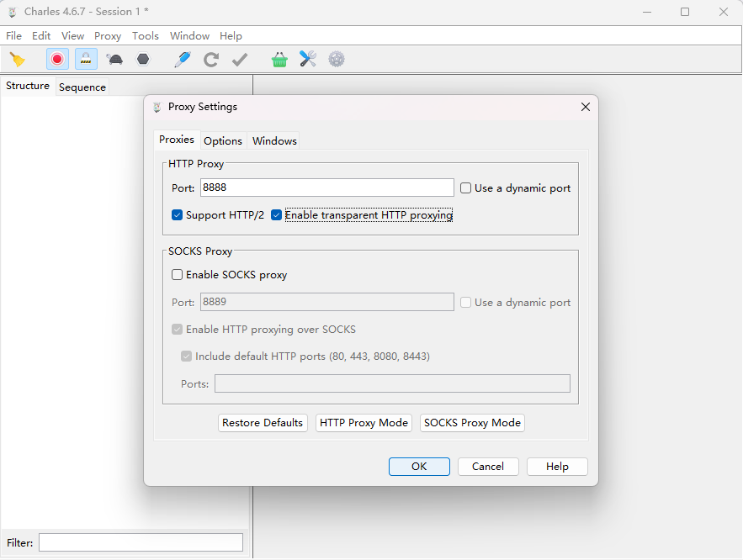Viewport: 743px width, 560px height.
Task: Click the Cancel button
Action: (x=488, y=467)
